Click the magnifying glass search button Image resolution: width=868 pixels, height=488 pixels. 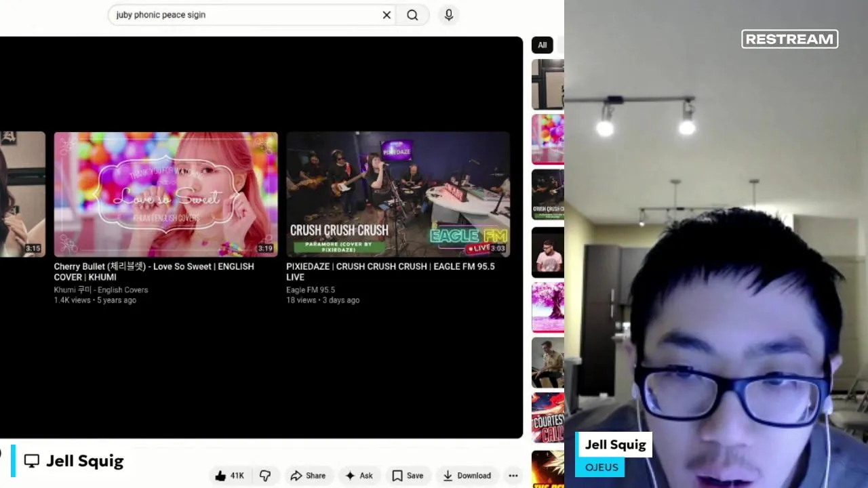tap(412, 15)
